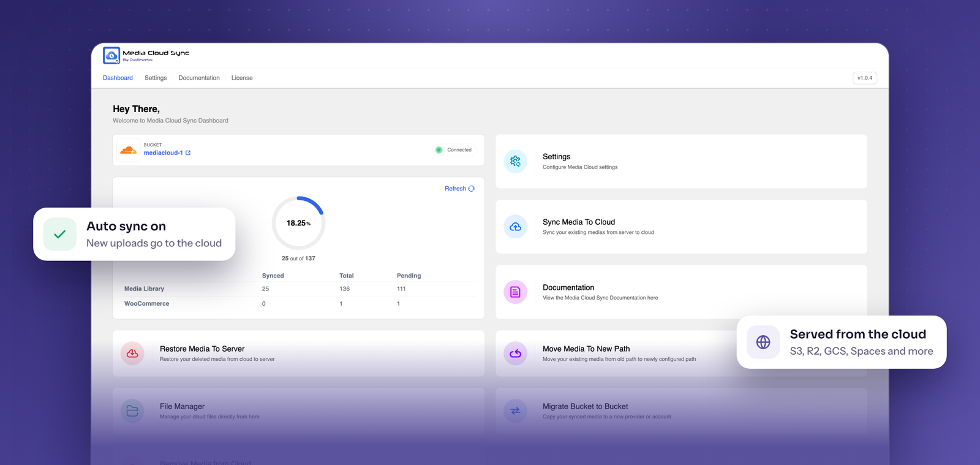Go to the Documentation tab in top navigation
Screen dimensions: 980x465
point(199,78)
